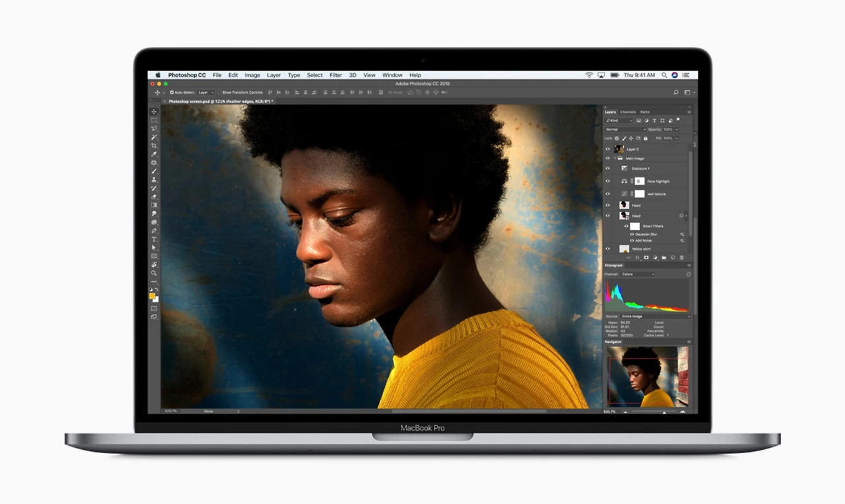
Task: Select the Path Selection arrow tool
Action: click(154, 247)
